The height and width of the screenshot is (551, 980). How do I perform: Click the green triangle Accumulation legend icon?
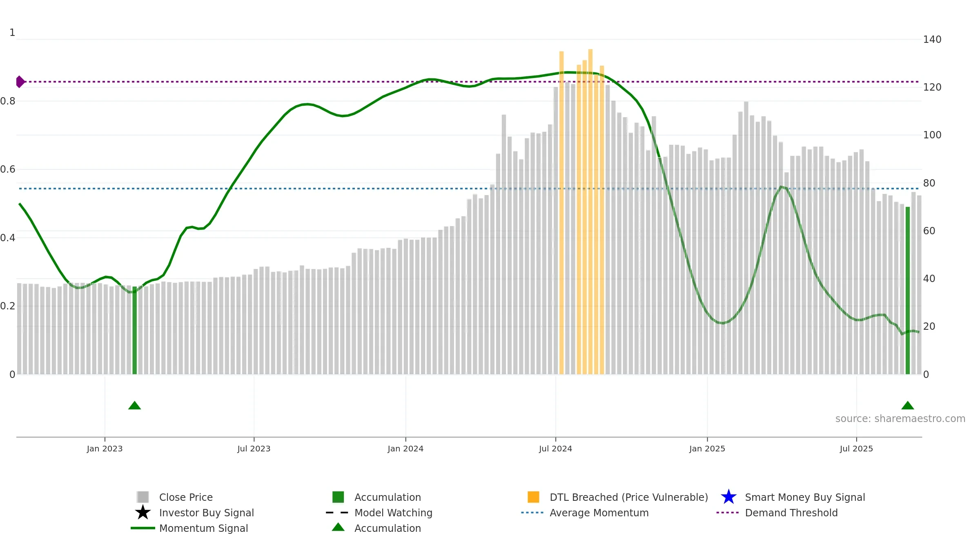pos(338,527)
